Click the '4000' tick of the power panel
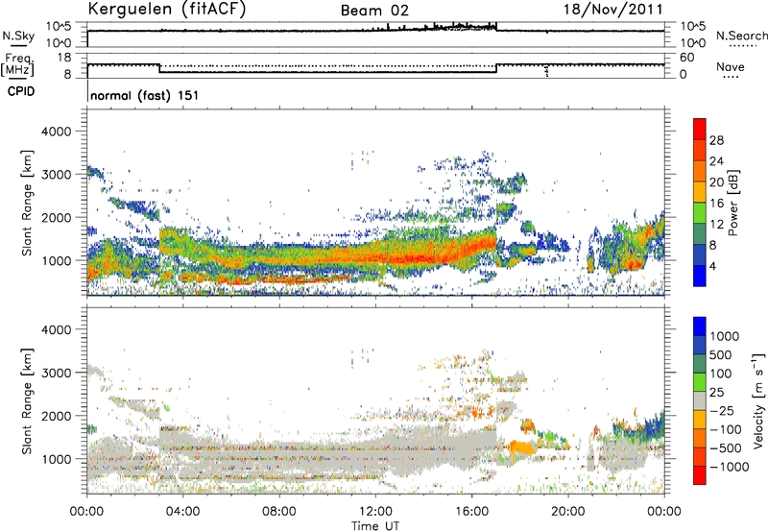The image size is (768, 532). pos(56,132)
